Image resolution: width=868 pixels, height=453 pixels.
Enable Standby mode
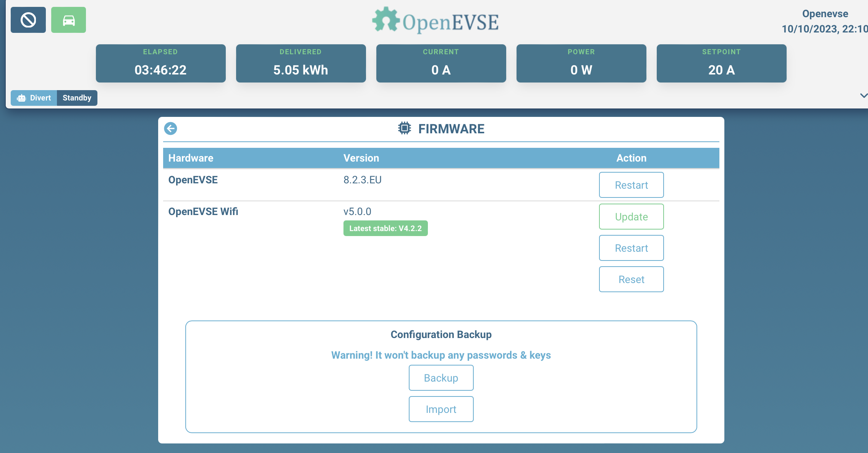click(77, 98)
